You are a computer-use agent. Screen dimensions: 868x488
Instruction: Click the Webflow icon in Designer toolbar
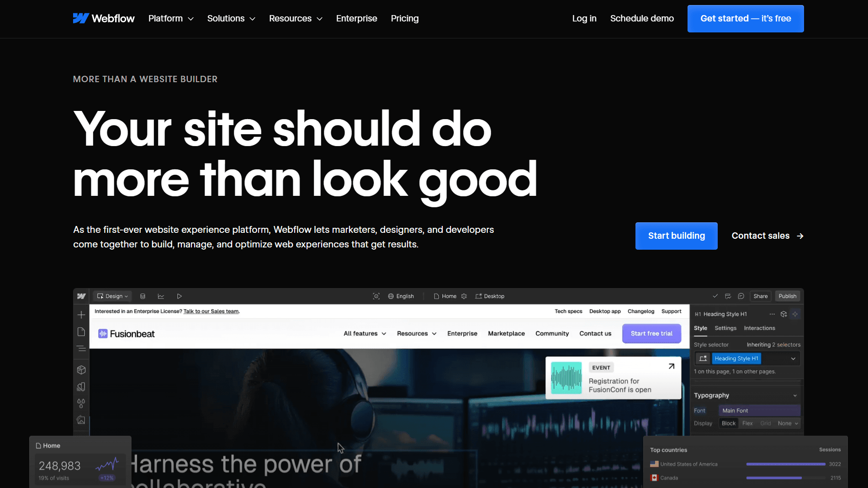[81, 296]
